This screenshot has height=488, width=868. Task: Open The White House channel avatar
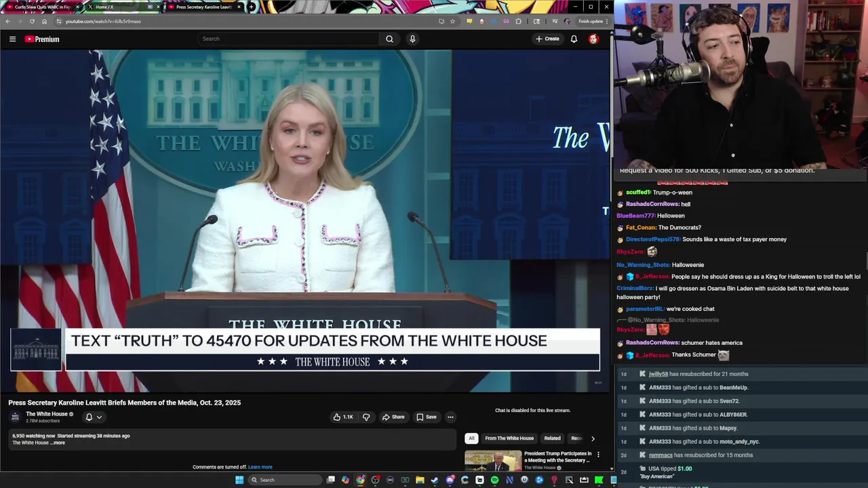[x=15, y=417]
